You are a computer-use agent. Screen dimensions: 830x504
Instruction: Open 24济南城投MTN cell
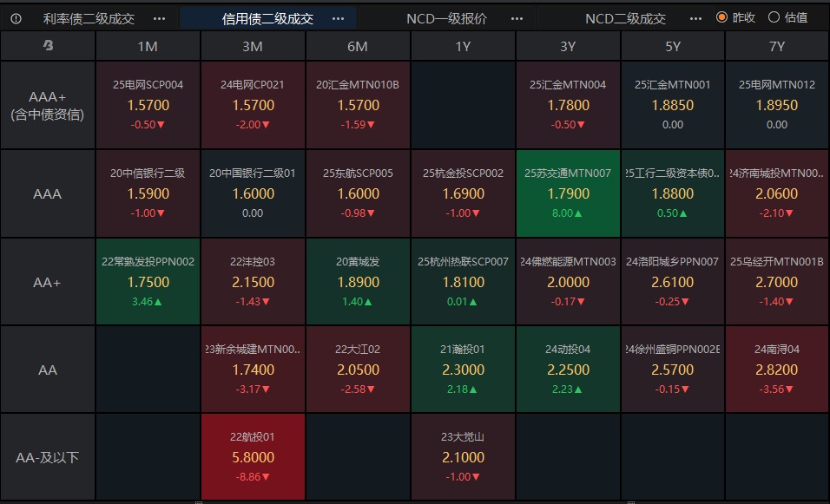(777, 193)
